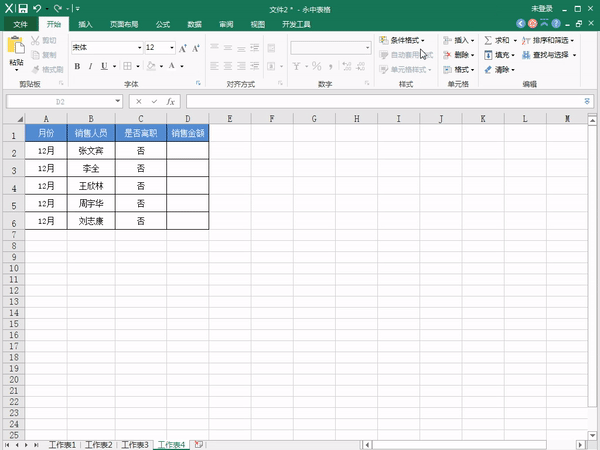Image resolution: width=600 pixels, height=450 pixels.
Task: Click the Copy icon
Action: pyautogui.click(x=35, y=55)
